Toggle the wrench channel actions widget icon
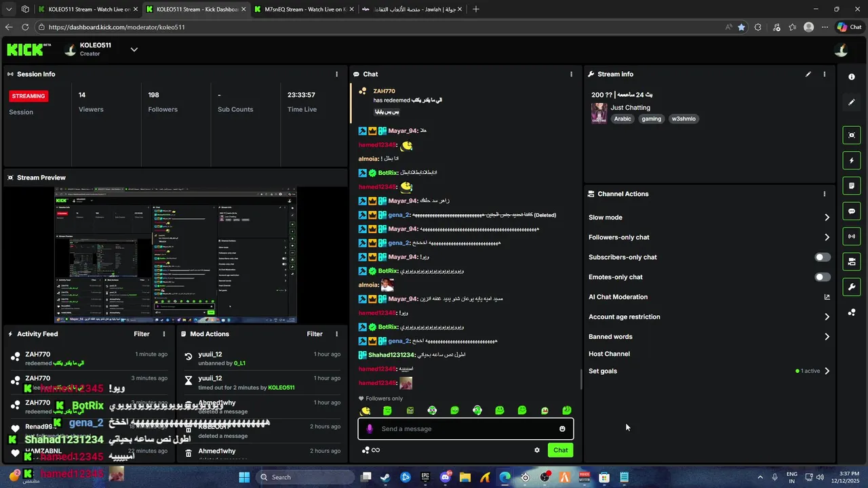Screen dimensions: 868x488 (x=852, y=287)
